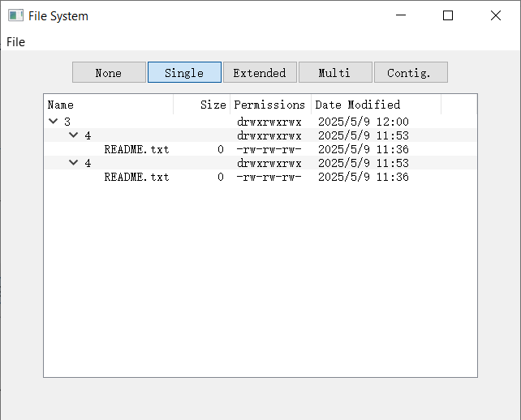Select the None selection mode button
The image size is (521, 420).
(109, 72)
